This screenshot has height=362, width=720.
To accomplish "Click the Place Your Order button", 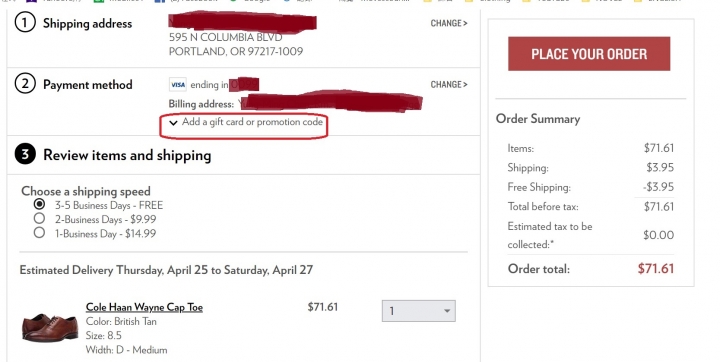I will pyautogui.click(x=589, y=54).
